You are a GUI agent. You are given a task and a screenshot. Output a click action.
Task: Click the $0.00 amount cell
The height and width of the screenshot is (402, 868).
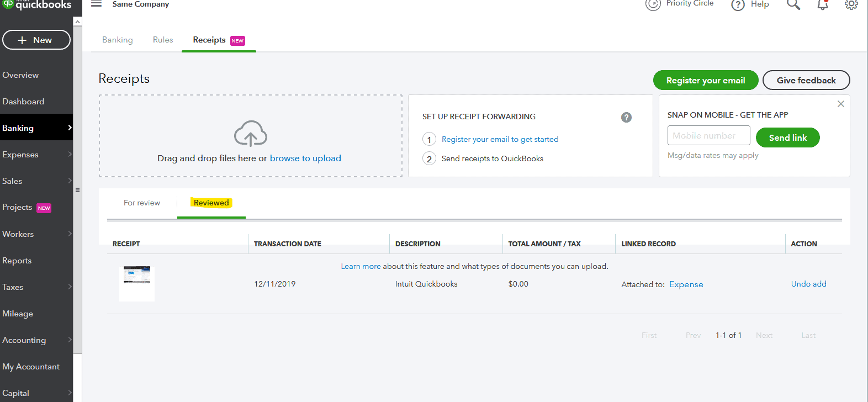tap(518, 284)
